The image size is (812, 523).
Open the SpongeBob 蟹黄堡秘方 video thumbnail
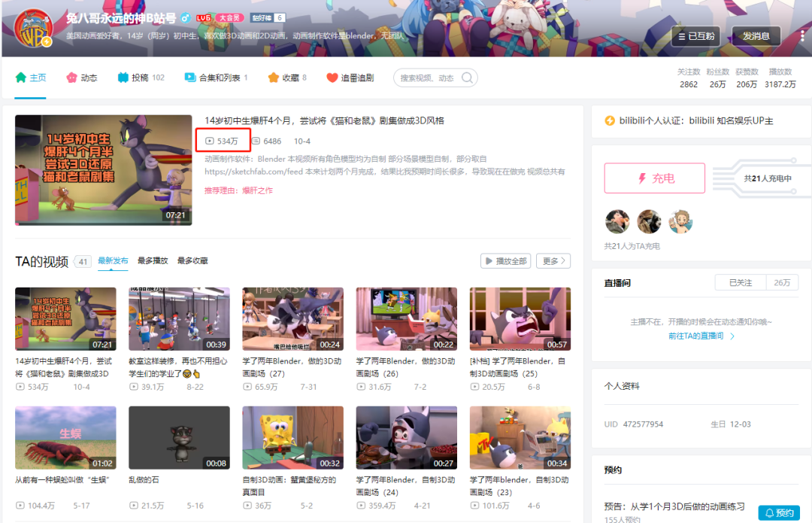(293, 438)
